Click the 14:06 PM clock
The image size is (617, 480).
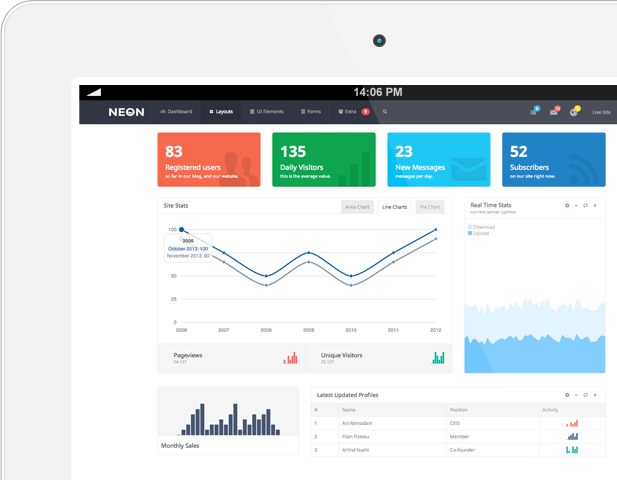[x=378, y=92]
